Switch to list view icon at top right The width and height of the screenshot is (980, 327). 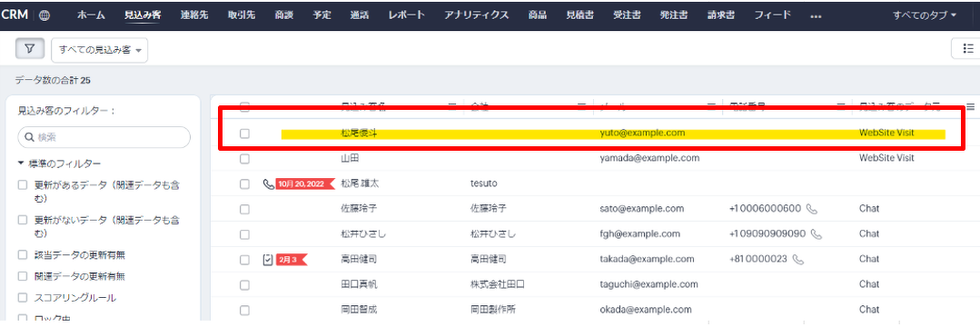click(x=967, y=49)
